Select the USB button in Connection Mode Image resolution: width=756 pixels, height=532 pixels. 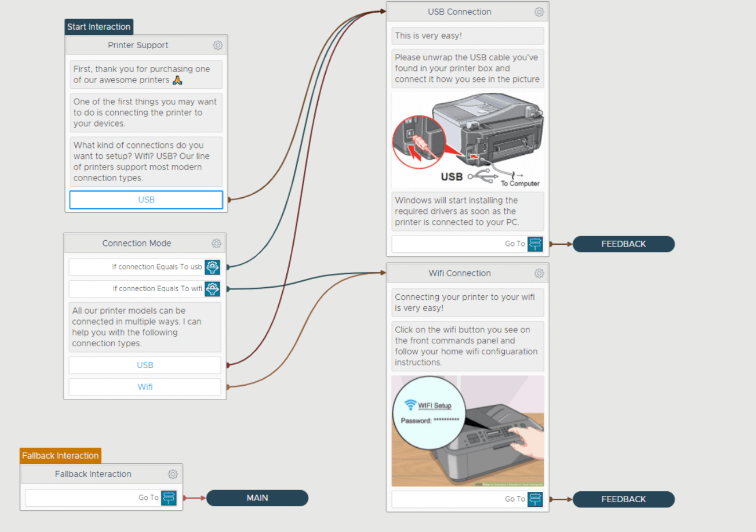point(145,365)
